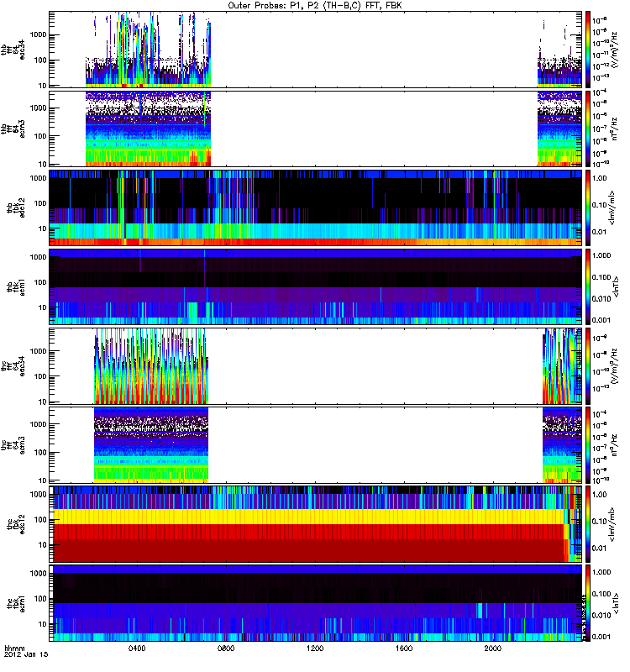Select the 1600 time axis label
Screen dimensions: 630x672
click(404, 648)
